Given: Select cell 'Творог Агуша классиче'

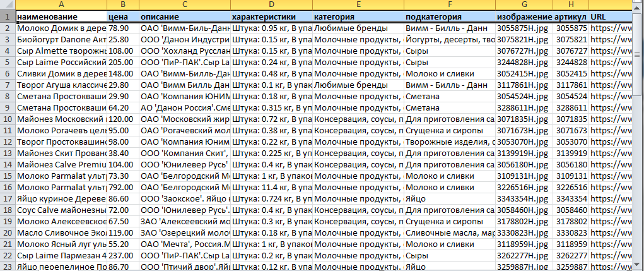Looking at the screenshot, I should tap(62, 85).
